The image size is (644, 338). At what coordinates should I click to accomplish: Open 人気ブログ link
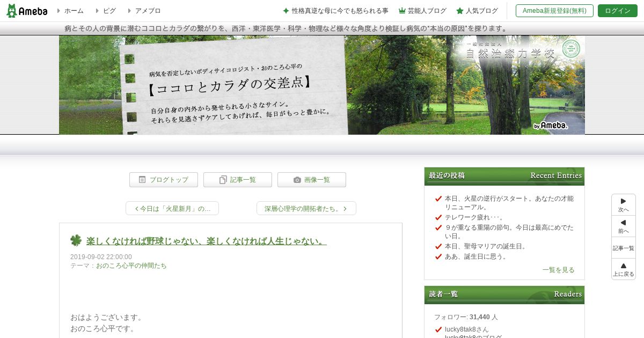point(482,11)
